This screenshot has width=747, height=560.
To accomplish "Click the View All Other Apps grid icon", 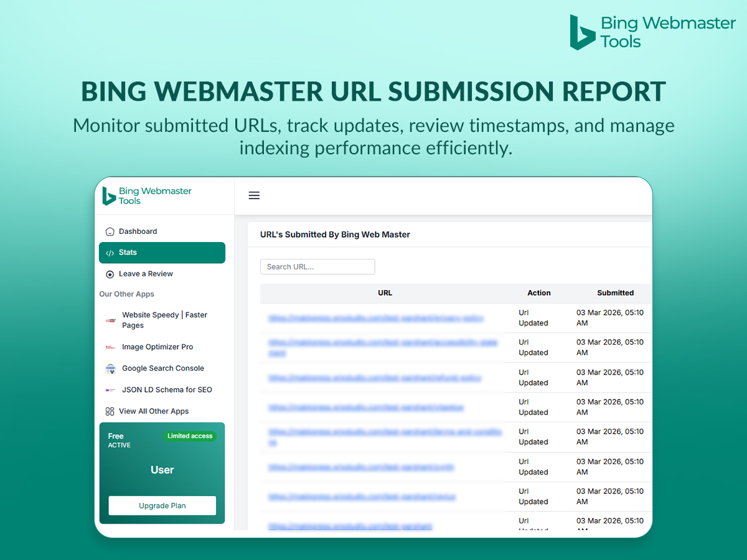I will (x=110, y=411).
